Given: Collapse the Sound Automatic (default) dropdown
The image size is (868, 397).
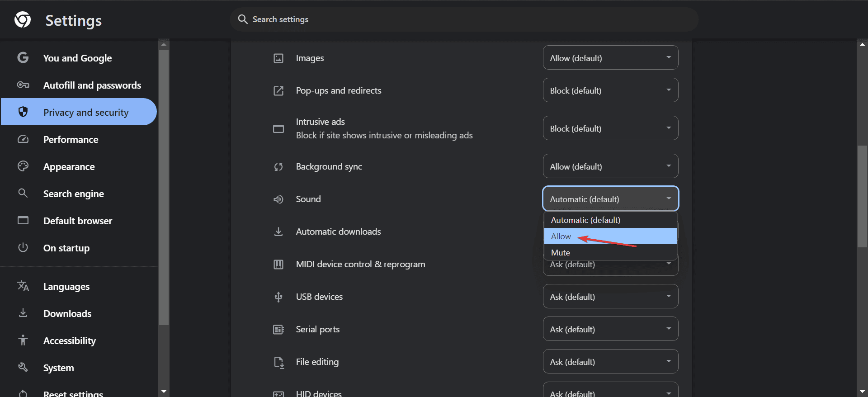Looking at the screenshot, I should pos(610,198).
